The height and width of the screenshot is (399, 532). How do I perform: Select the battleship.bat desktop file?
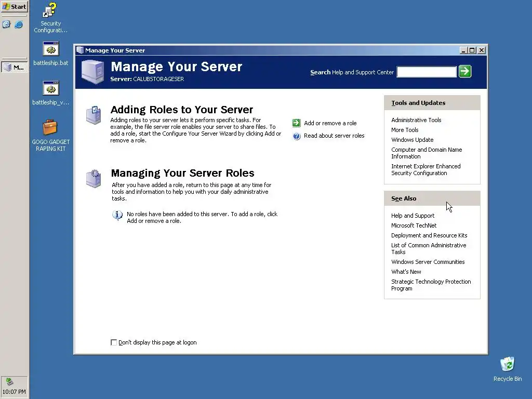click(x=50, y=54)
